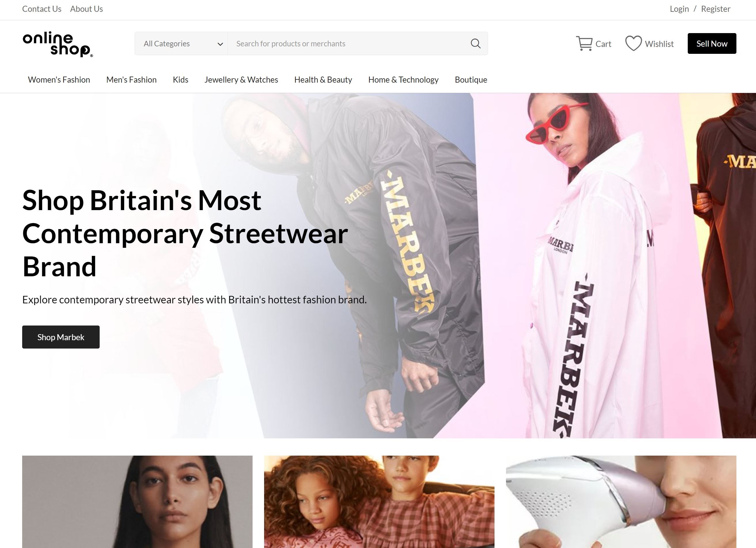Image resolution: width=756 pixels, height=548 pixels.
Task: Focus the product search input field
Action: (348, 44)
